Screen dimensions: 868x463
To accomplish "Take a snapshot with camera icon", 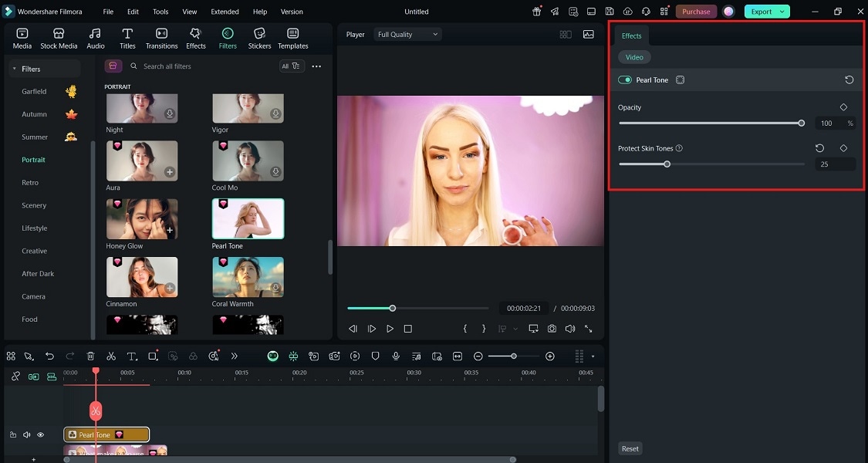I will 552,329.
